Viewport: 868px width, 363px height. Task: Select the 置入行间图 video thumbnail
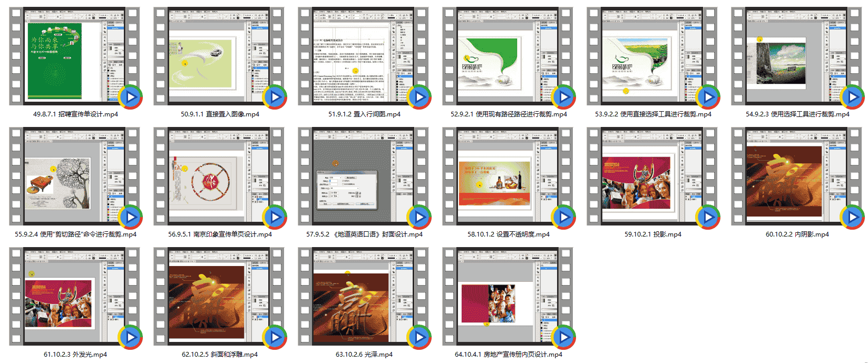pyautogui.click(x=364, y=56)
